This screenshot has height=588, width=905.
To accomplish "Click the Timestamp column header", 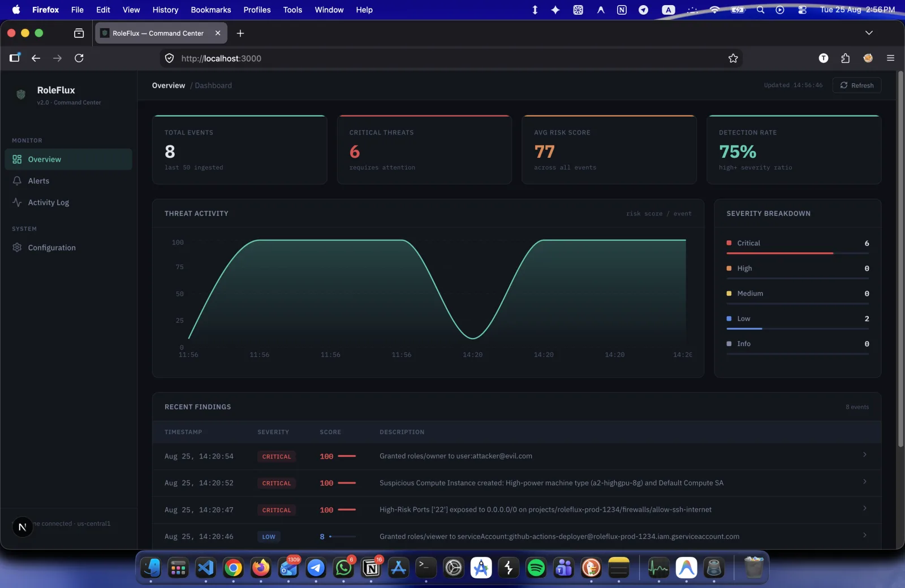I will coord(183,432).
